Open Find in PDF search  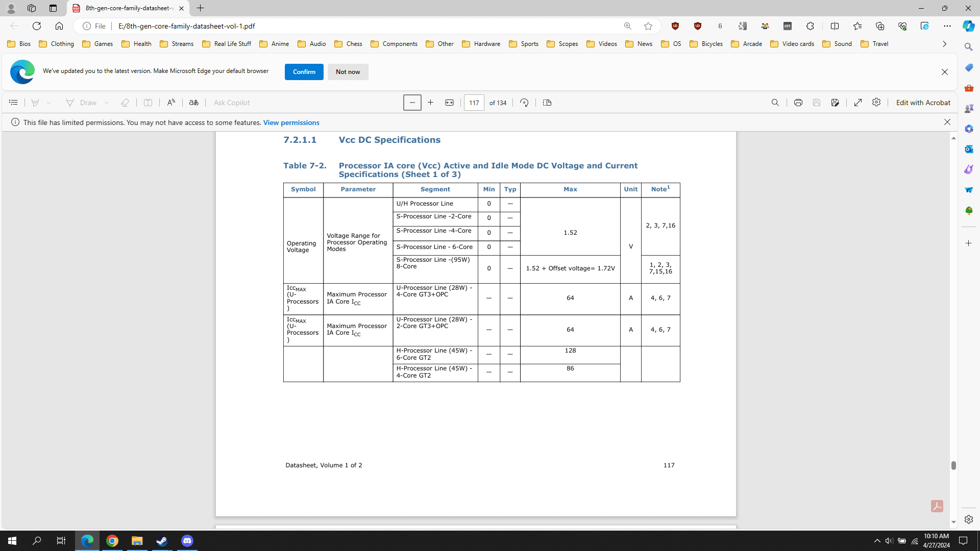775,103
